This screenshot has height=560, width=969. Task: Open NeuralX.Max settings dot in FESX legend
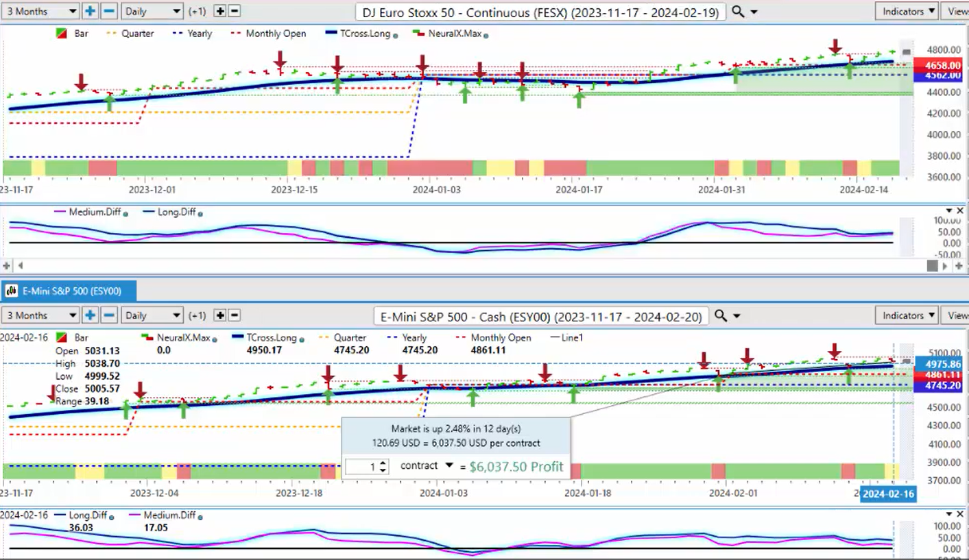[486, 34]
